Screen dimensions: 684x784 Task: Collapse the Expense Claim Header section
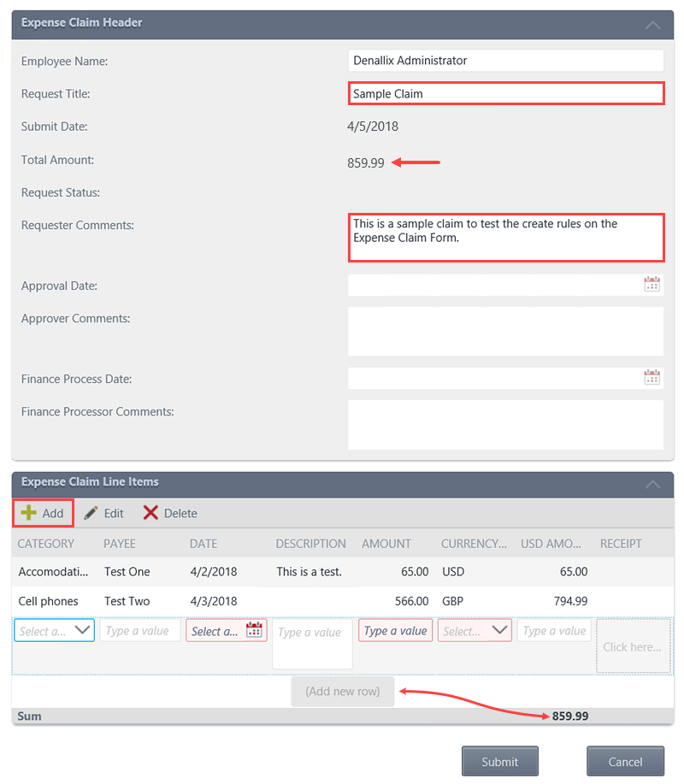click(652, 25)
